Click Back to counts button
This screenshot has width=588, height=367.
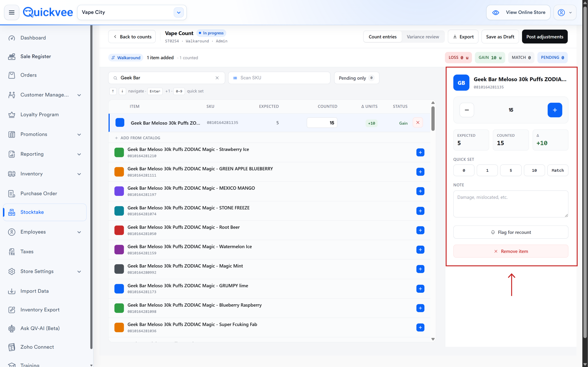[x=132, y=37]
